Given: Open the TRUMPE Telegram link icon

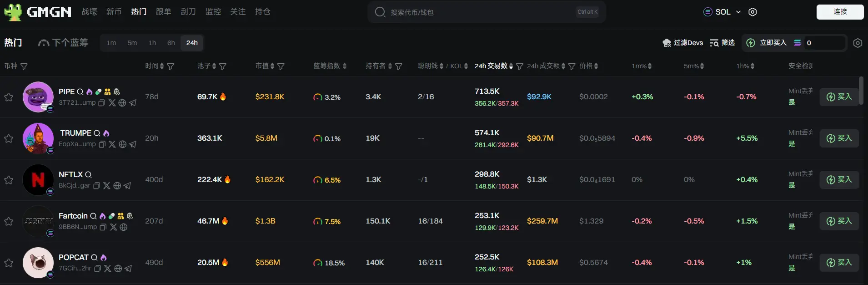Looking at the screenshot, I should coord(133,144).
